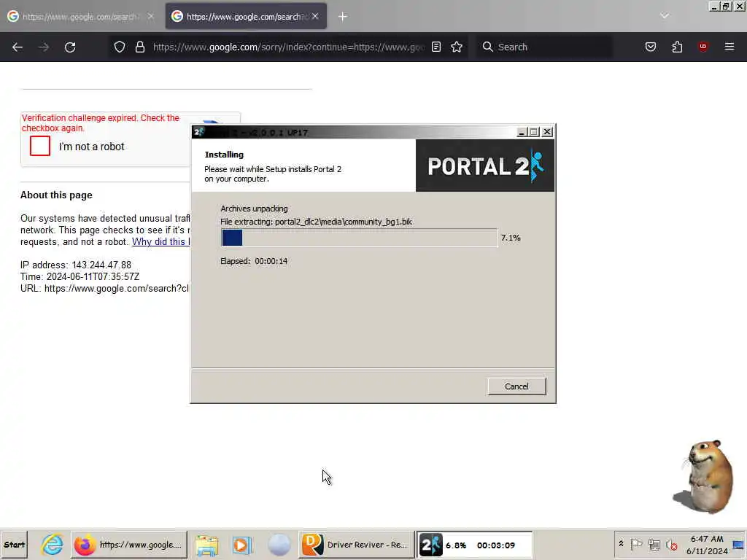
Task: Open the Pocket save icon
Action: point(651,47)
